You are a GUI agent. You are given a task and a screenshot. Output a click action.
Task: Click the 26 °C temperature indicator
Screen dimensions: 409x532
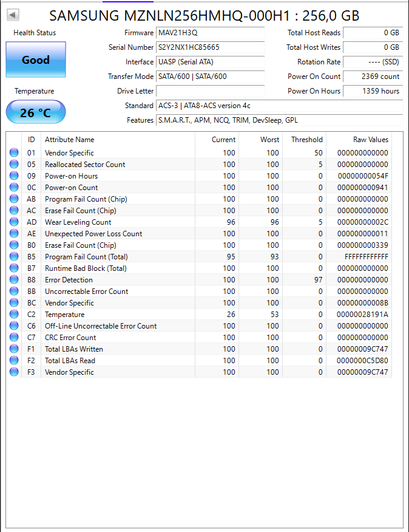pos(36,112)
